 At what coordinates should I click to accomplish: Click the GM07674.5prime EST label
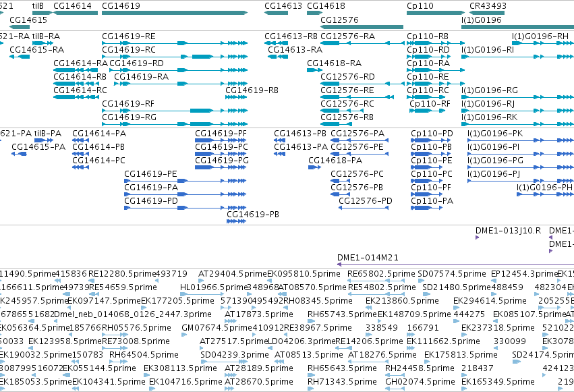point(217,328)
